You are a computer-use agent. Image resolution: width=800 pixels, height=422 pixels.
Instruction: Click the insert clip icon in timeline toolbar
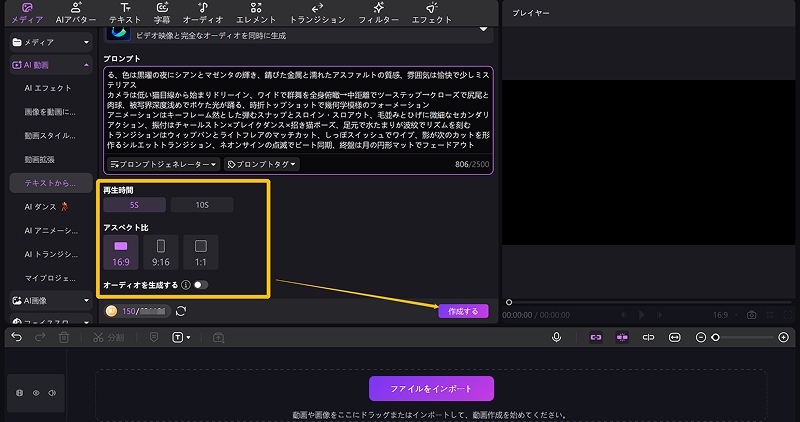coord(218,337)
